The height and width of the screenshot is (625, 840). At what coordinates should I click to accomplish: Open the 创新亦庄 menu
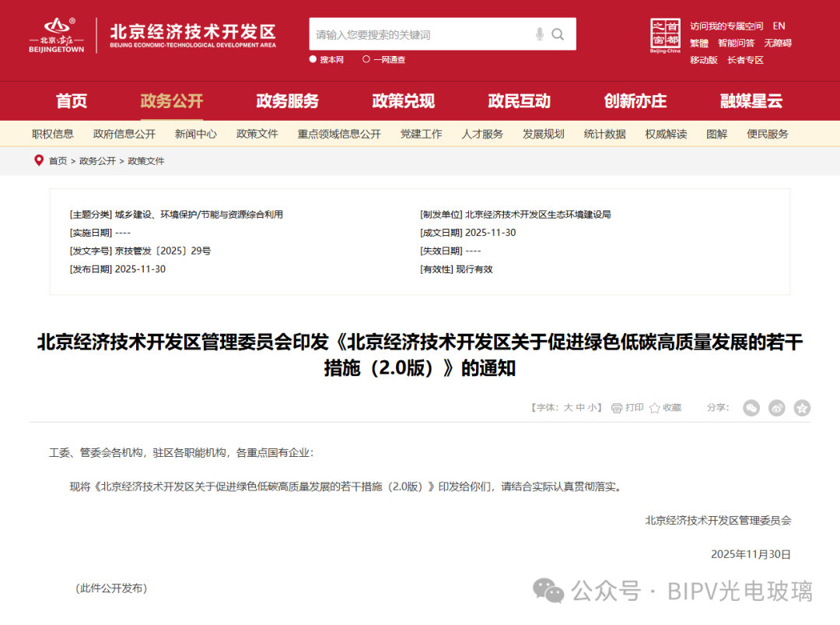click(x=636, y=101)
